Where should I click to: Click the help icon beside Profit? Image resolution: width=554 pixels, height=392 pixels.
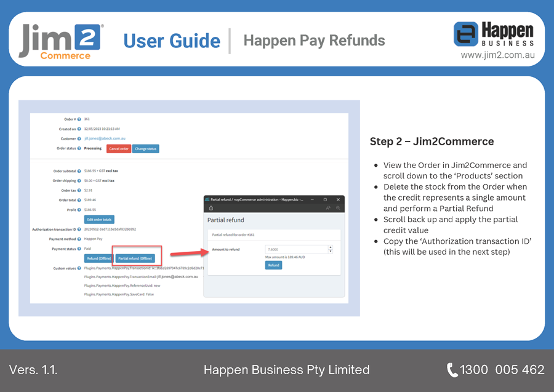click(79, 210)
